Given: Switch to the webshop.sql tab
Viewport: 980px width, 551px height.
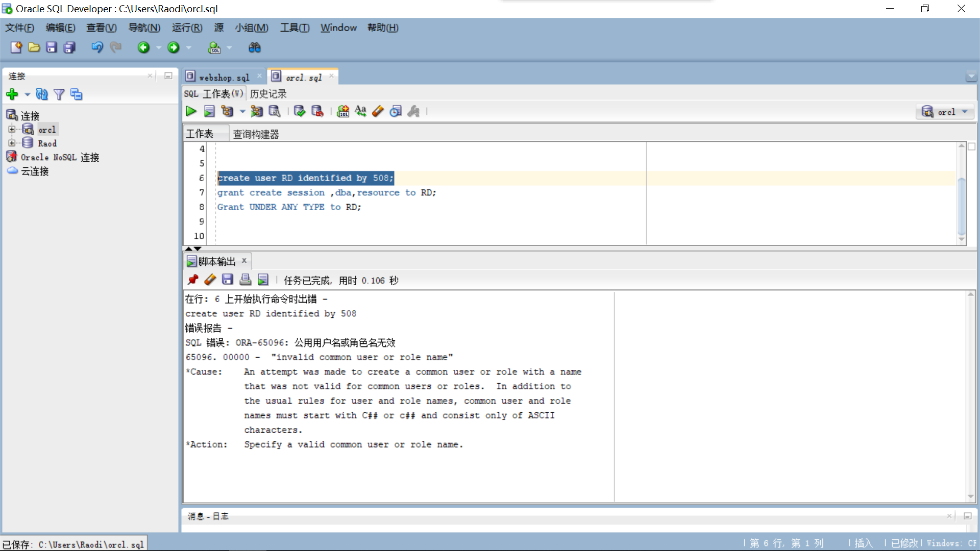Looking at the screenshot, I should [224, 77].
